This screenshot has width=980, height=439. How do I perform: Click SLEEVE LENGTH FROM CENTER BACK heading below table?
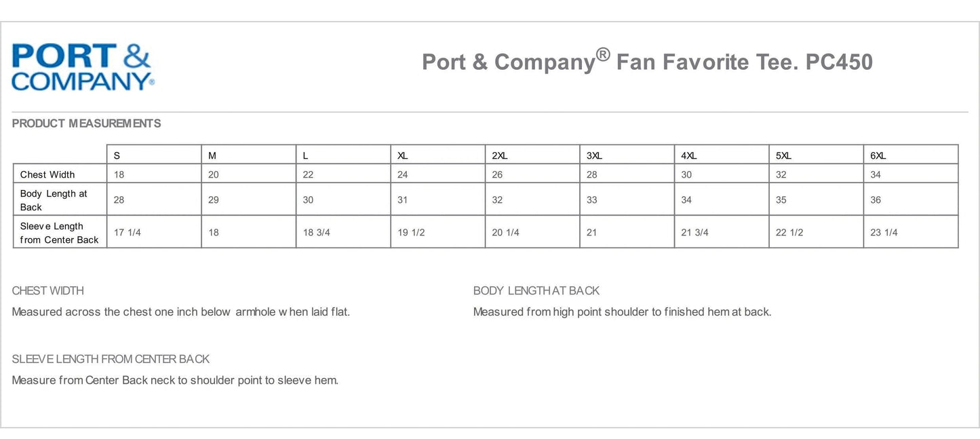111,359
